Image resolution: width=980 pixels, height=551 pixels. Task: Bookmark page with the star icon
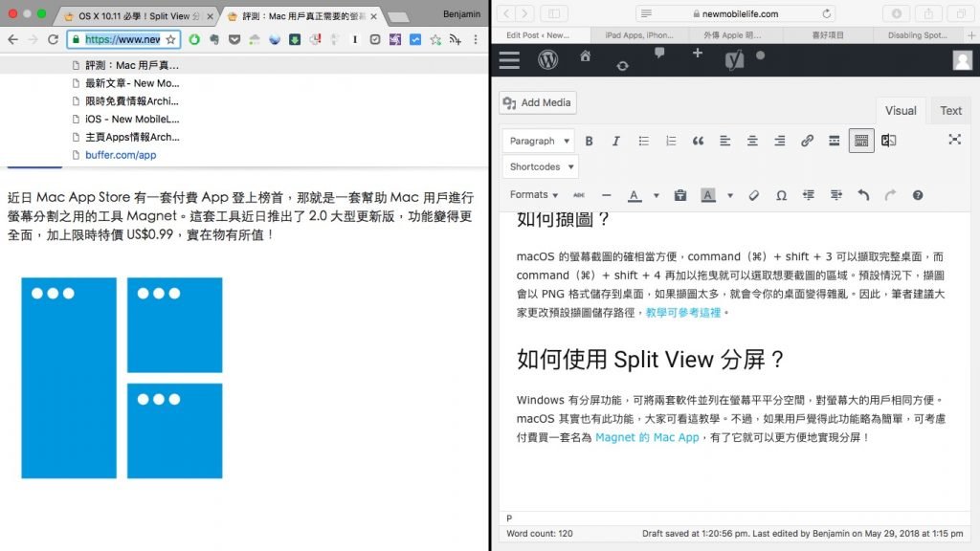coord(170,39)
